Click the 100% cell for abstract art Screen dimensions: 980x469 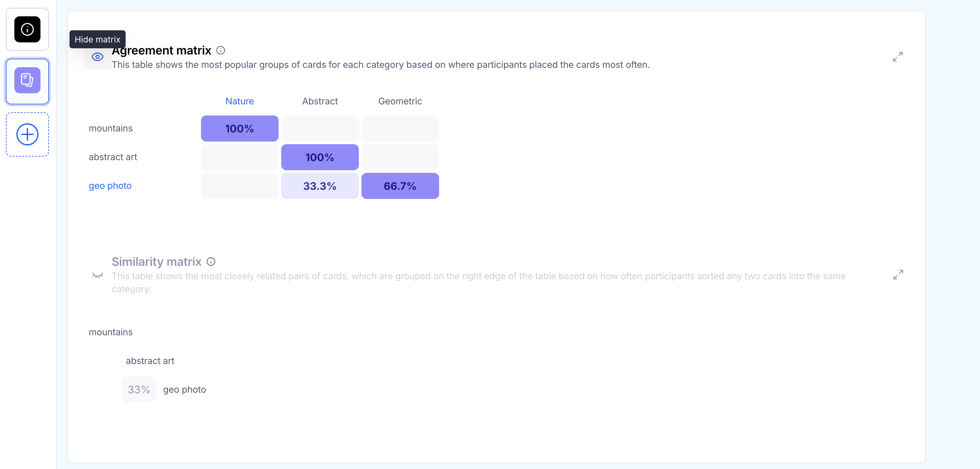coord(320,157)
